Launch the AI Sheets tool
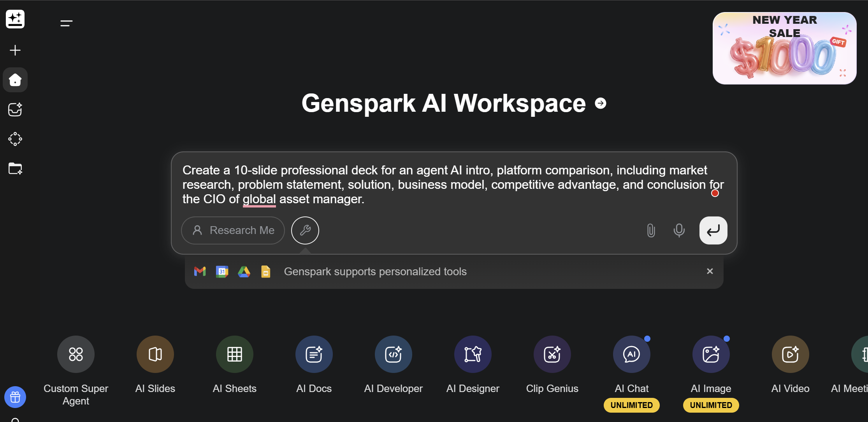868x422 pixels. point(234,354)
